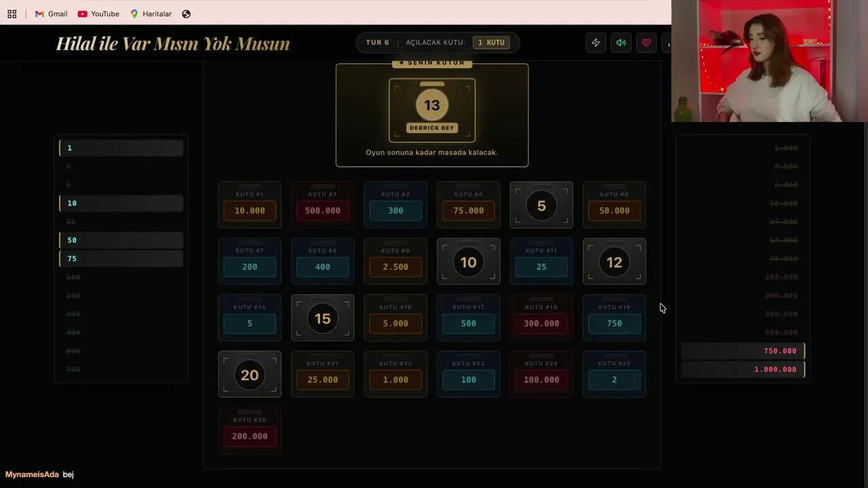Click opened Kutu #22 showing 1.000

pos(395,374)
